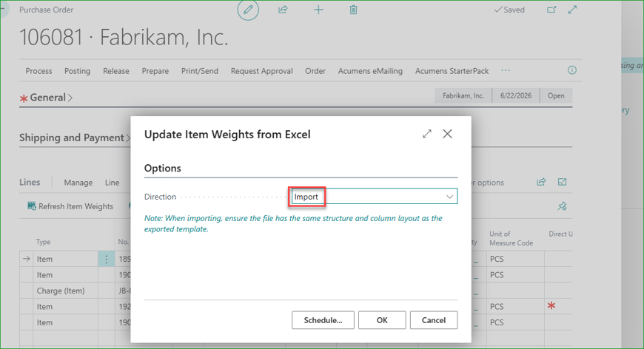Click the share icon in page header
Screen dimensions: 644x349
pyautogui.click(x=283, y=10)
